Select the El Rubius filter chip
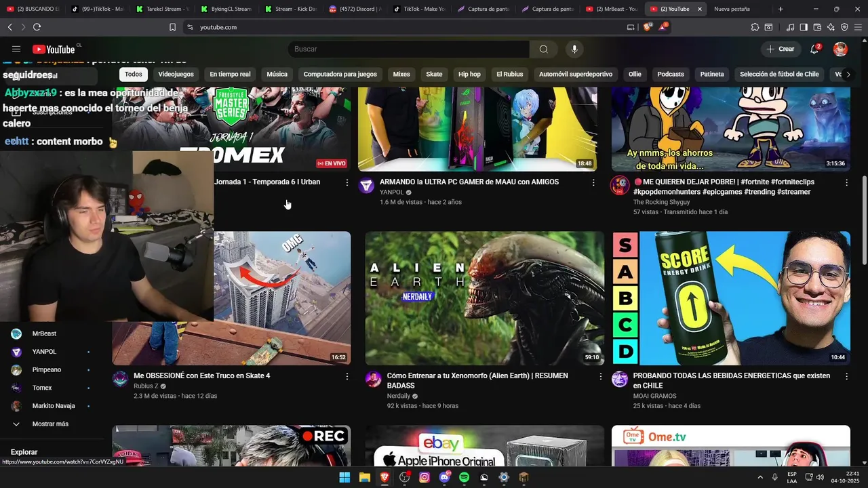 (510, 74)
